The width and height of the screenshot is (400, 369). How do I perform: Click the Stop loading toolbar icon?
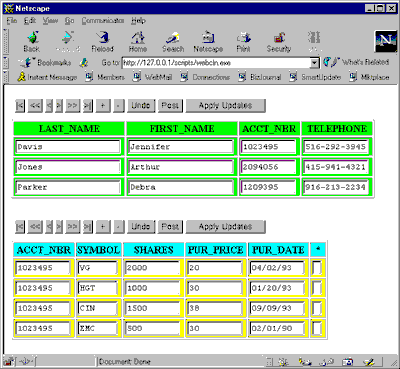[x=314, y=41]
